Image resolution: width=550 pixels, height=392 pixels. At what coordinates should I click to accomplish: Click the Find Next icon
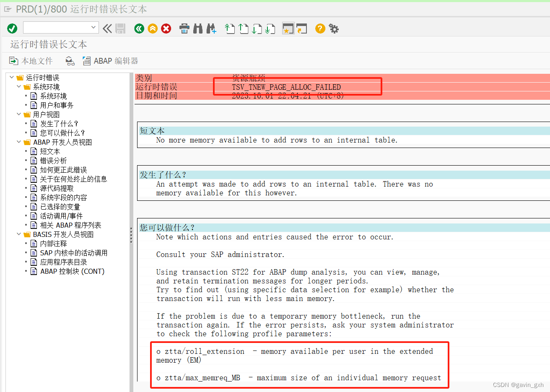coord(211,29)
